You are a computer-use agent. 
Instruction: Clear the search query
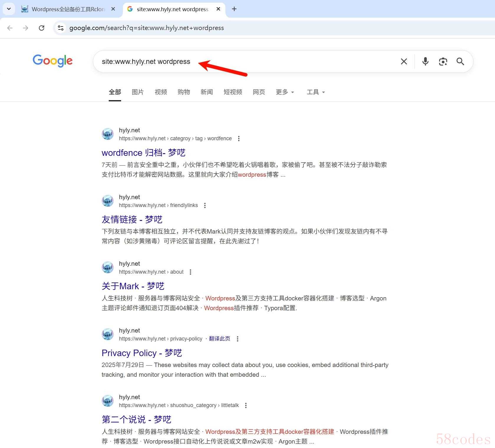[x=404, y=62]
